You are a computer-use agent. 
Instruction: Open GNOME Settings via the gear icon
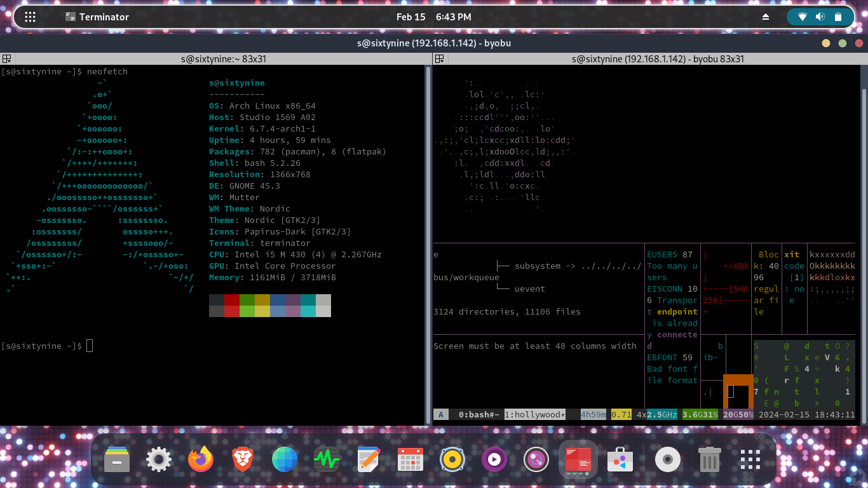pos(158,459)
